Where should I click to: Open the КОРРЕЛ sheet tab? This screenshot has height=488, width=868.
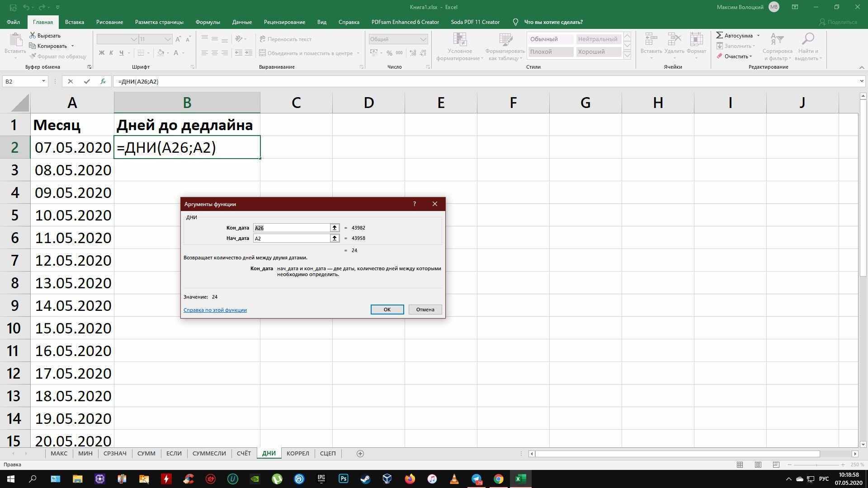point(297,453)
